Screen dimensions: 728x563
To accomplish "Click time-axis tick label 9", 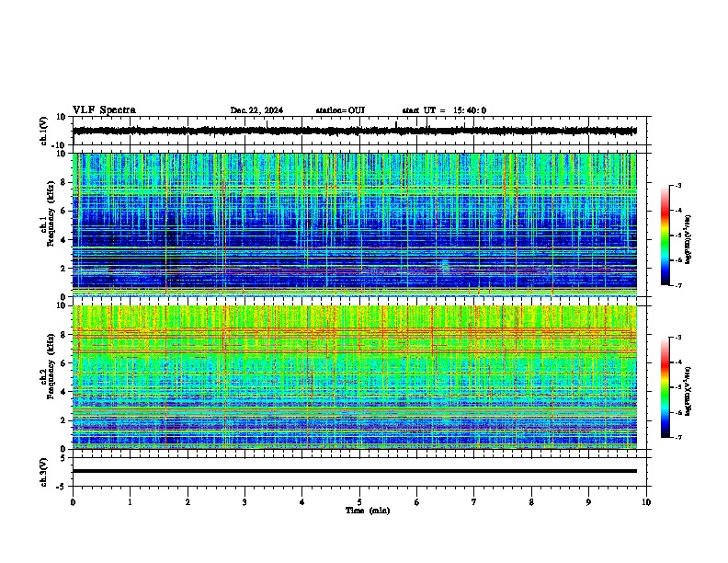I will point(588,502).
